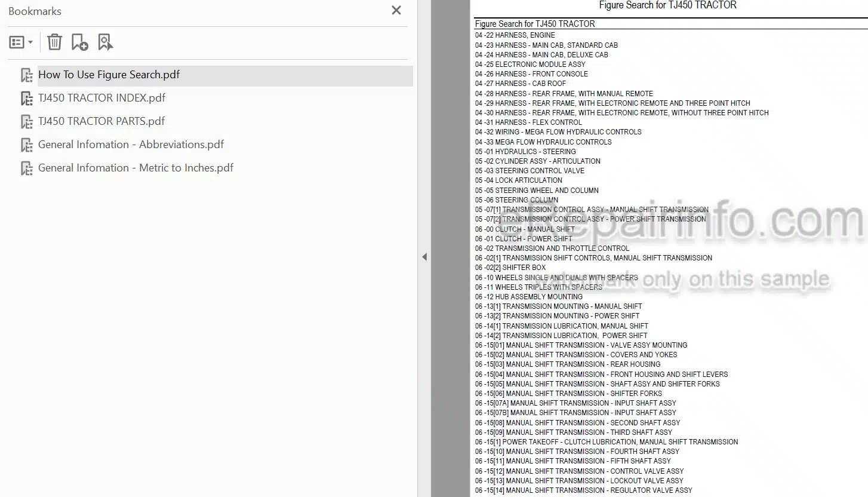The image size is (868, 497).
Task: Select '04 -33 MEGA FLOW HYDRAULIC CONTROLS' line
Action: [x=543, y=142]
